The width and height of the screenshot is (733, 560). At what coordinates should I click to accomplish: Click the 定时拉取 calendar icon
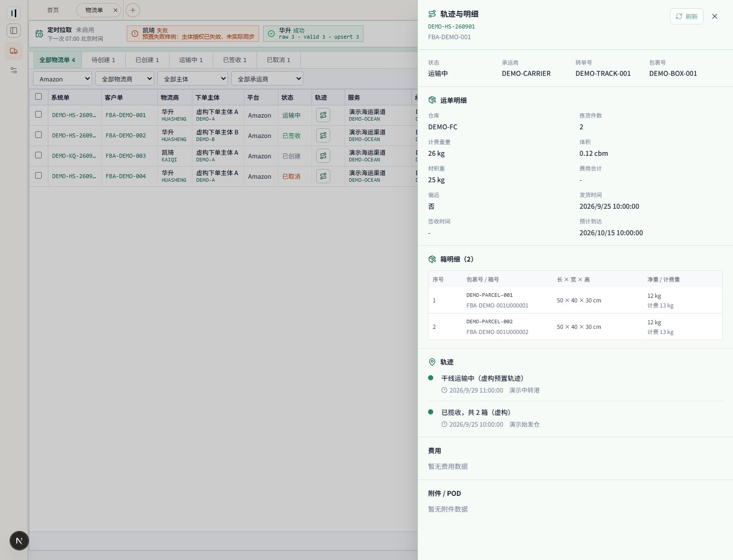pyautogui.click(x=39, y=34)
